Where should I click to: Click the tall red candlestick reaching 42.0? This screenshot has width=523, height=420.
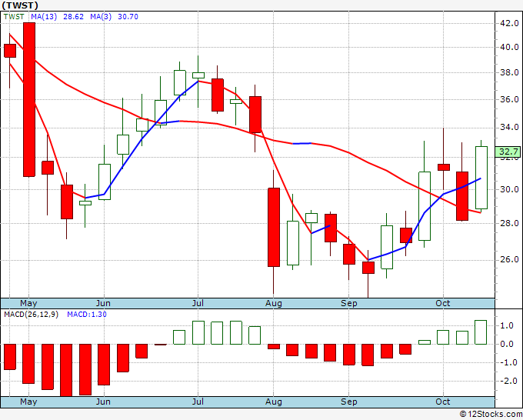[29, 99]
